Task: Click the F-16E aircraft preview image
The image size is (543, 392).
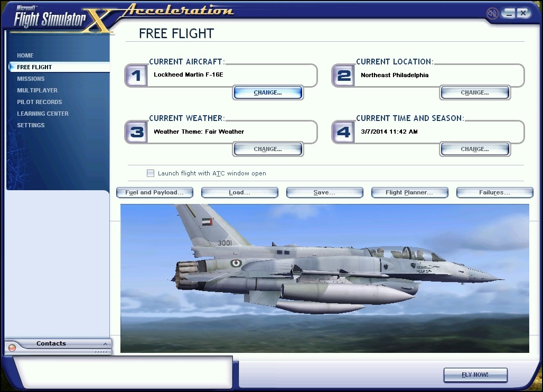Action: click(324, 278)
